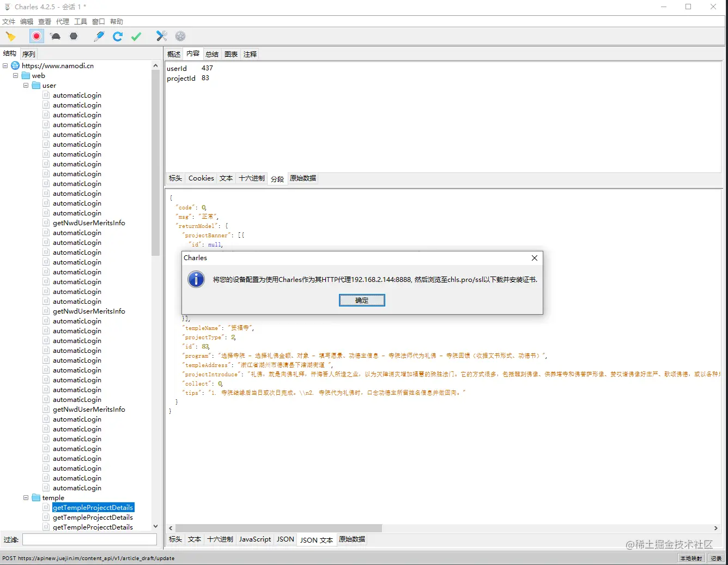Toggle the red Record button
Image resolution: width=728 pixels, height=565 pixels.
click(x=37, y=37)
